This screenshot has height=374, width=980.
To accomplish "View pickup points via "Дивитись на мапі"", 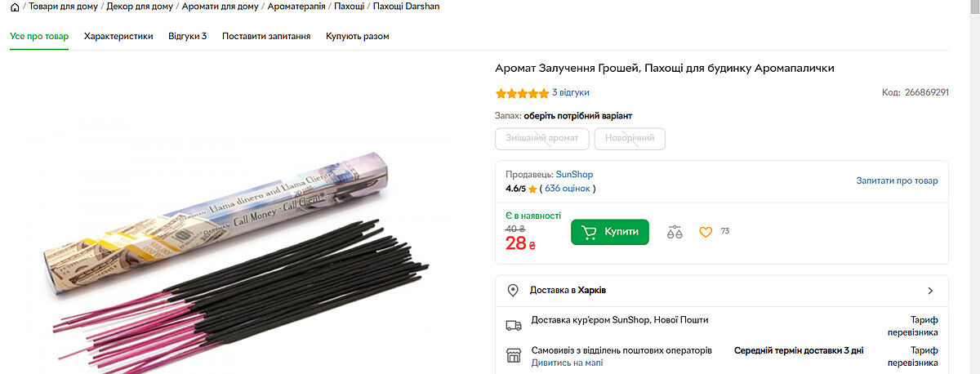I will [x=567, y=362].
